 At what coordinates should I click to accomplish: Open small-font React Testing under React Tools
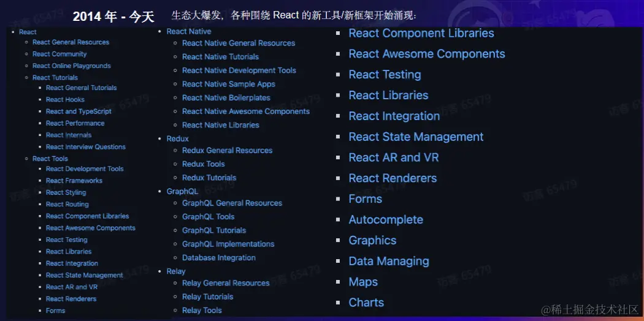pyautogui.click(x=66, y=240)
